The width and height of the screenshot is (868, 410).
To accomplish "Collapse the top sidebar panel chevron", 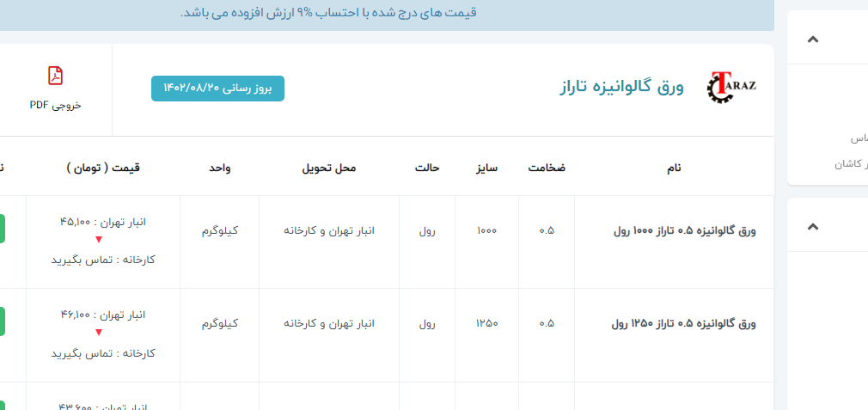I will [x=813, y=40].
